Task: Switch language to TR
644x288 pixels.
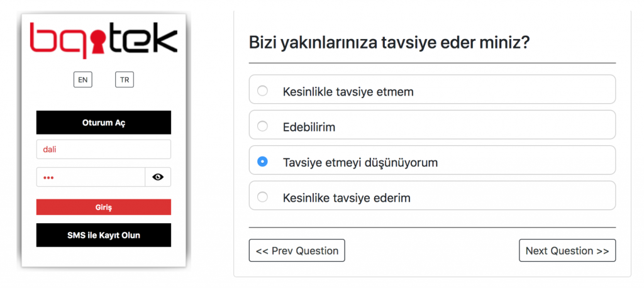Action: [x=125, y=80]
